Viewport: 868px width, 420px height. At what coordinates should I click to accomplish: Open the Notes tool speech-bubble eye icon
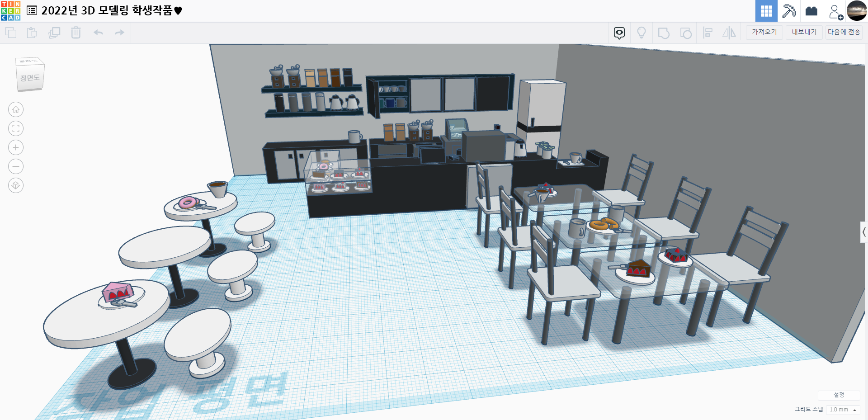[619, 33]
